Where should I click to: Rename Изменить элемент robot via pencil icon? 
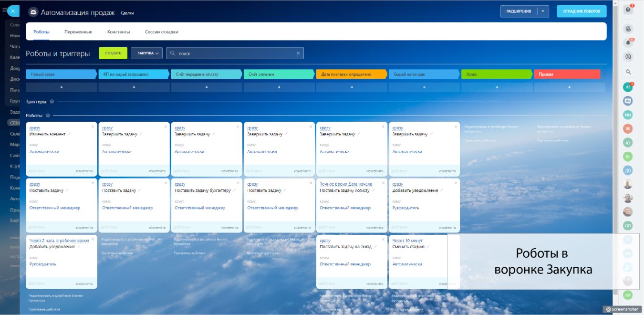pyautogui.click(x=69, y=134)
